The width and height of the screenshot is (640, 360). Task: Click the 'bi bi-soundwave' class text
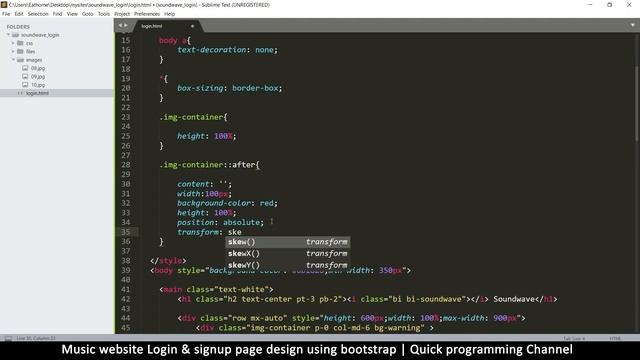click(x=427, y=299)
